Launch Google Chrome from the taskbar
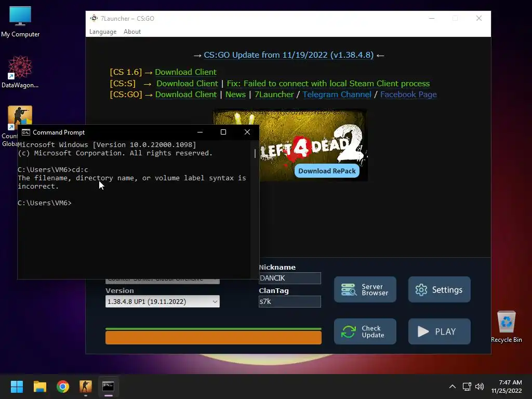Image resolution: width=532 pixels, height=399 pixels. pos(63,387)
